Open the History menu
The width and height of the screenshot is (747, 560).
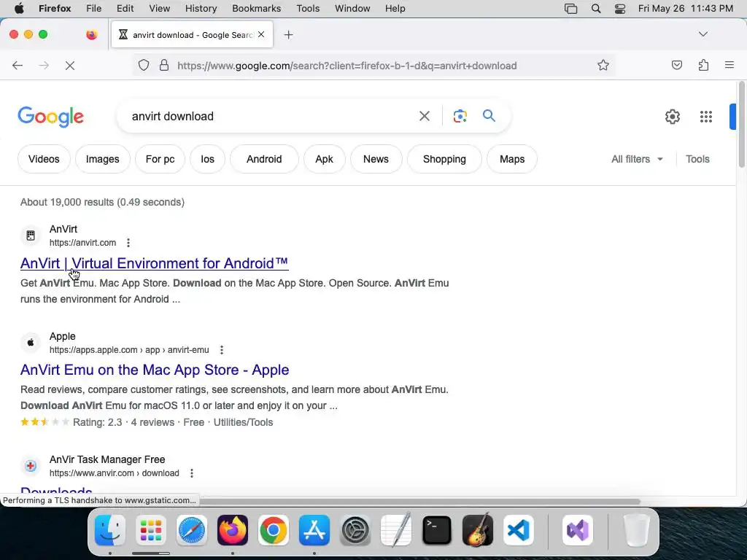pyautogui.click(x=201, y=9)
